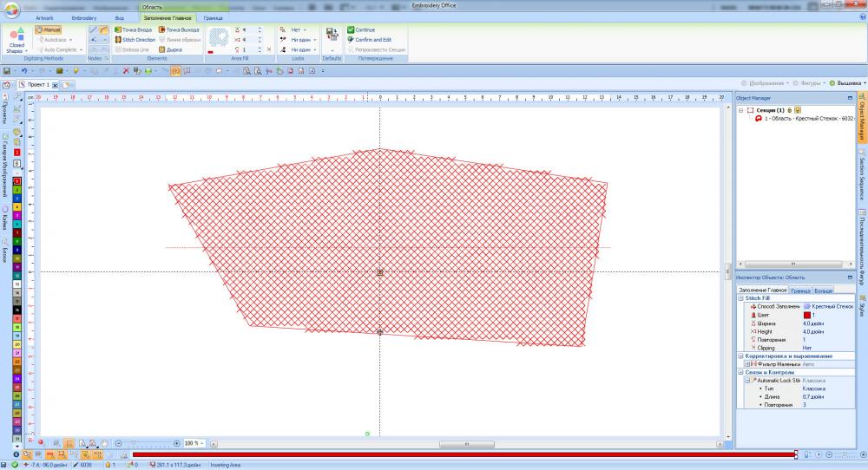Screen dimensions: 868x470
Task: Collapse the Секции tree node
Action: click(x=740, y=111)
